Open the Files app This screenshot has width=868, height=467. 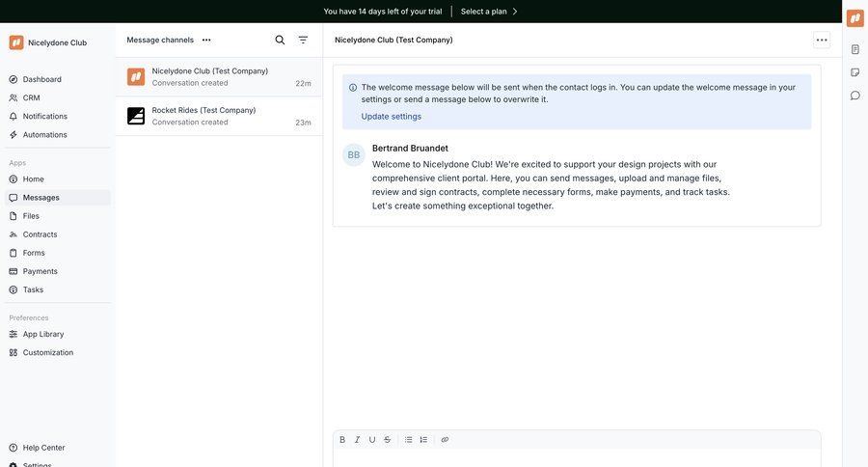tap(58, 216)
